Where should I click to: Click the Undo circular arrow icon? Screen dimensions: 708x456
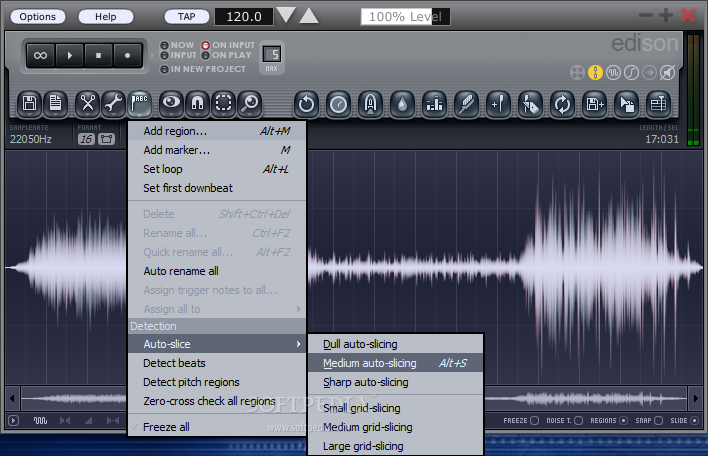point(306,105)
